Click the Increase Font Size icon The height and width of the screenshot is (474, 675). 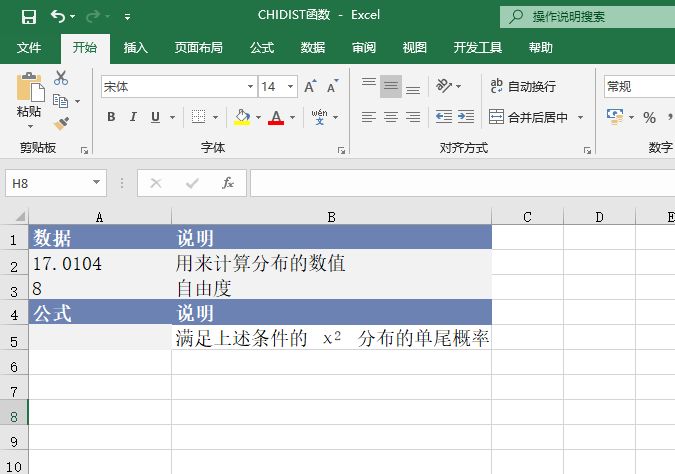[x=309, y=87]
